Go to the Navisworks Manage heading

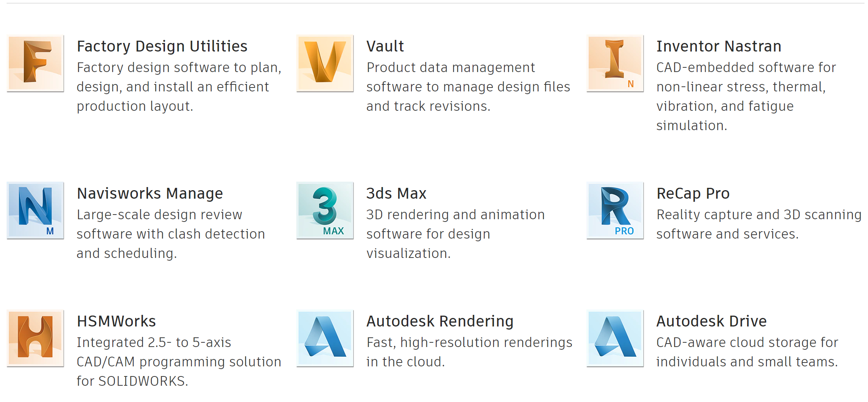(150, 194)
